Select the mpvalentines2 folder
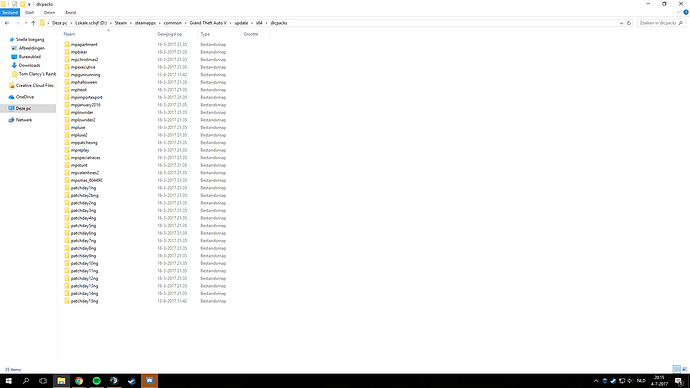Viewport: 690px width, 388px height. (x=84, y=172)
